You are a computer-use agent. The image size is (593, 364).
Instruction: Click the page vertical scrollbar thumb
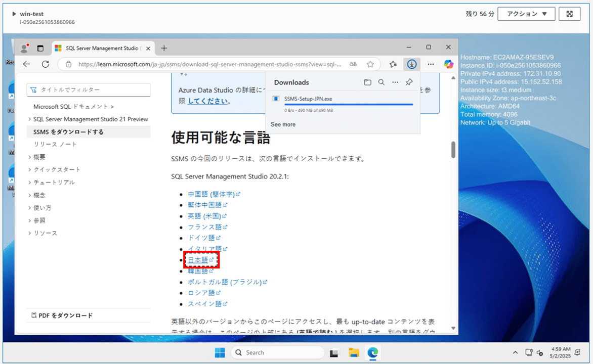pyautogui.click(x=453, y=150)
